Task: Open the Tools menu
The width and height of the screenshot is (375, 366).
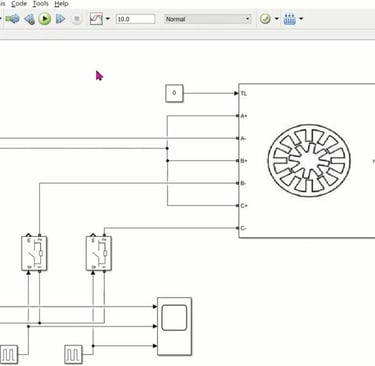Action: 41,4
